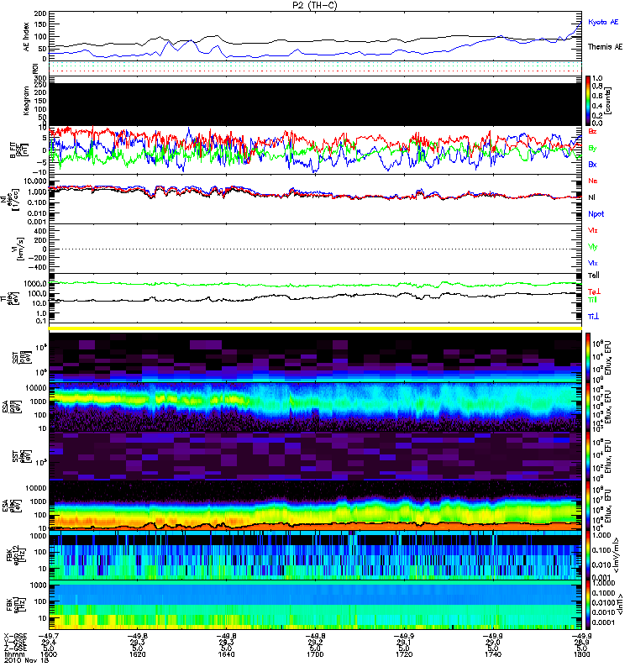
Task: Click the green "By" legend label
Action: click(x=592, y=148)
